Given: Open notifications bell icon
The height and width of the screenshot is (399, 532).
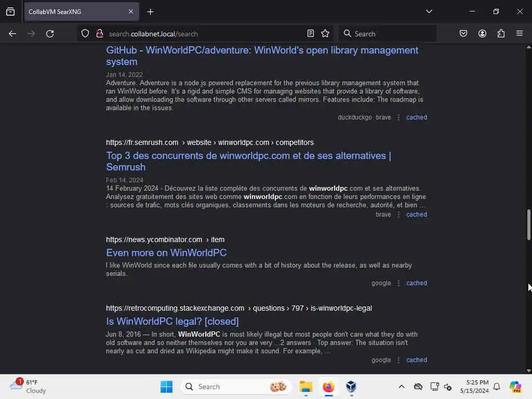Looking at the screenshot, I should point(497,387).
